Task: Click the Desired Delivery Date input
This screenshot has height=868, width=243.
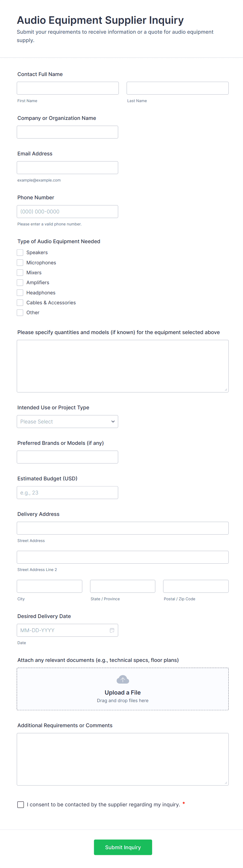Action: (x=62, y=630)
